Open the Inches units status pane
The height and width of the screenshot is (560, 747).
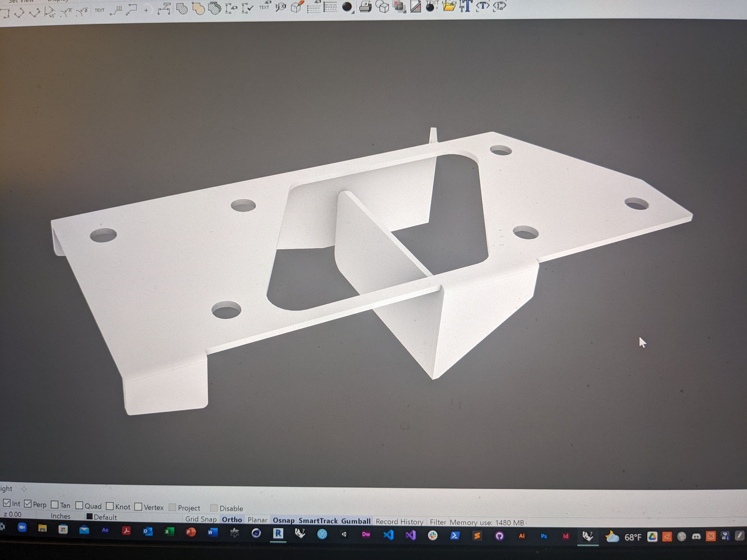click(x=60, y=516)
